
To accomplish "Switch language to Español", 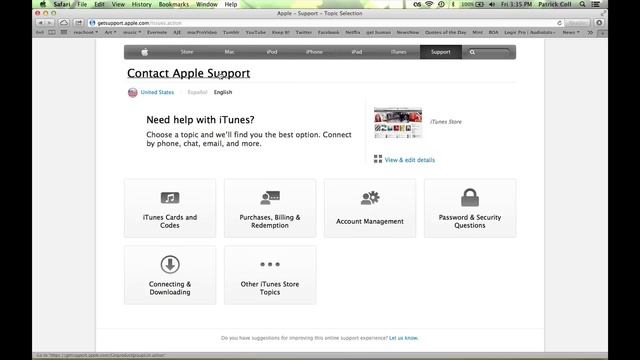I will [x=198, y=92].
